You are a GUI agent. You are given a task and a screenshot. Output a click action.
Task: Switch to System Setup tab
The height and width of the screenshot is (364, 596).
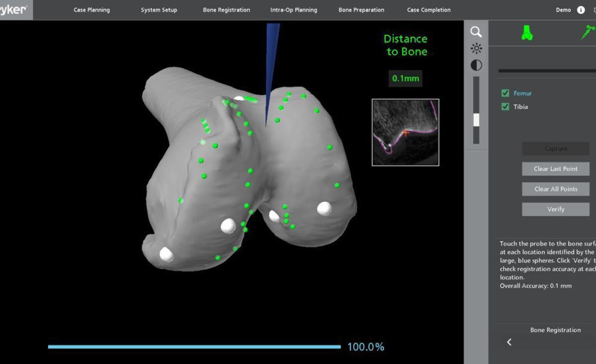tap(159, 10)
